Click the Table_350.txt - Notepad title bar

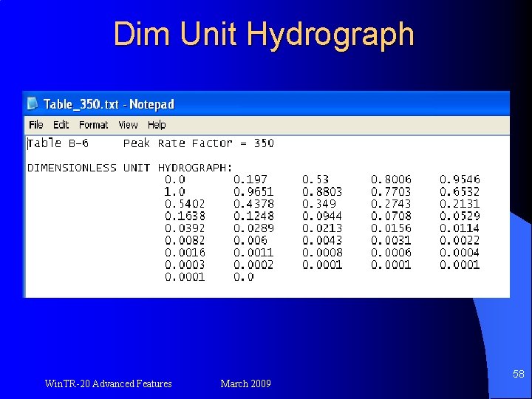pos(266,103)
